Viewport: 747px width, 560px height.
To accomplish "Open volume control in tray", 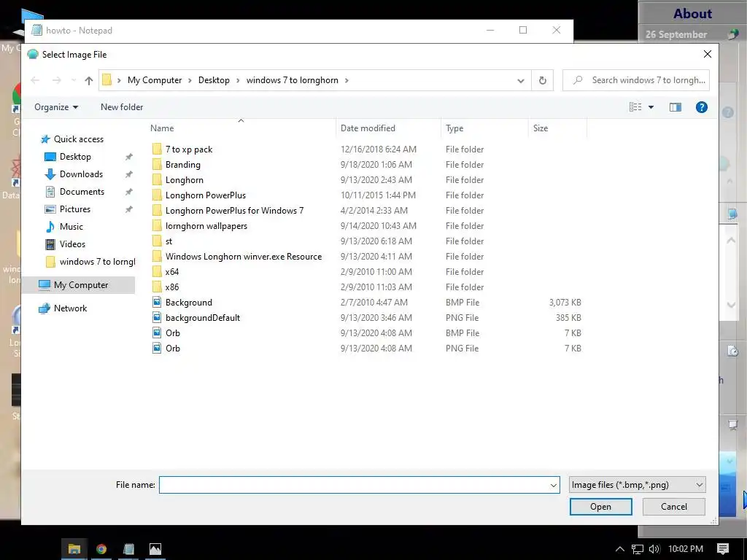I will tap(654, 549).
